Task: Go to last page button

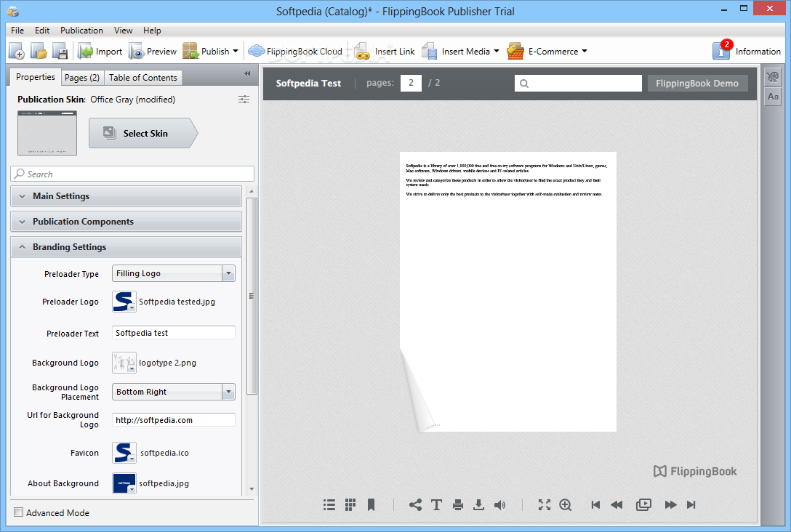Action: [691, 505]
